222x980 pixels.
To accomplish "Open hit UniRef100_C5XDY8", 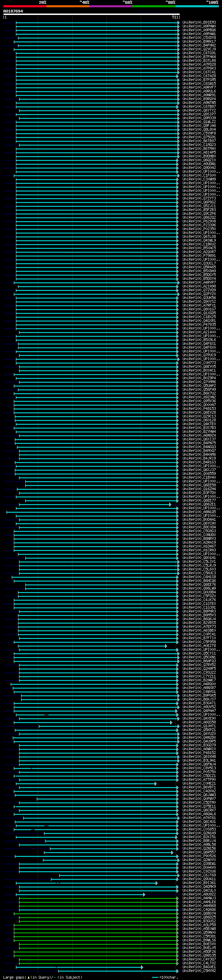I will point(199,38).
